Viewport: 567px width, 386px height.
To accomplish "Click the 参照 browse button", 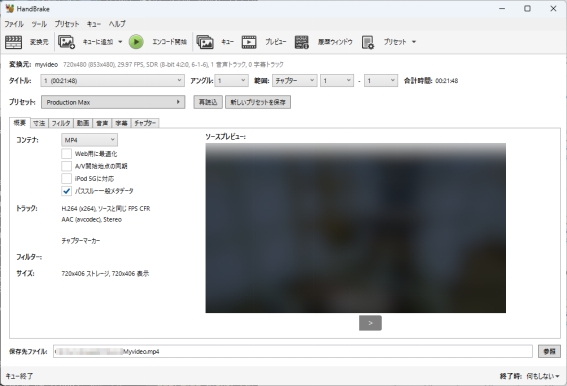I will (549, 351).
